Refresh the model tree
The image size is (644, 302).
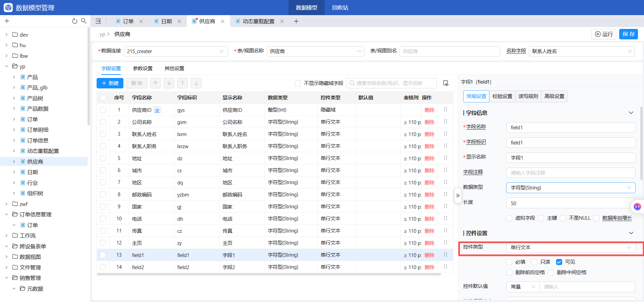point(74,21)
